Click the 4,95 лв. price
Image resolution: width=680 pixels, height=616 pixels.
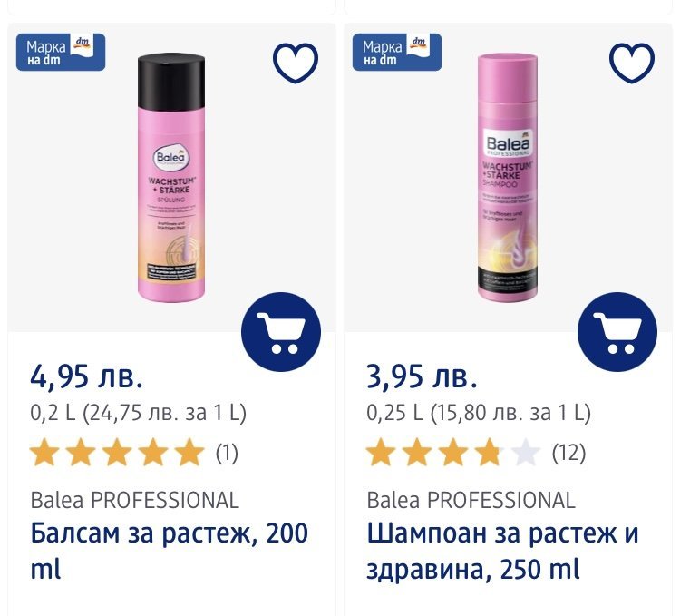click(87, 376)
